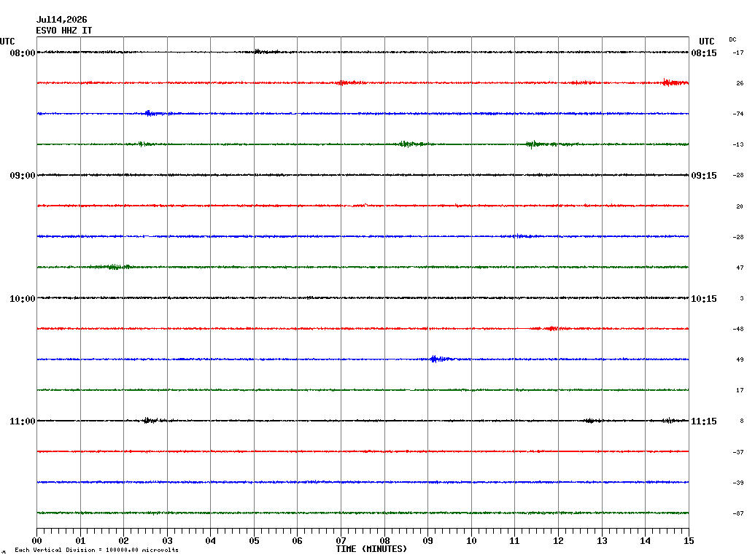Click the TIME (MINUTES) axis title

click(x=371, y=549)
